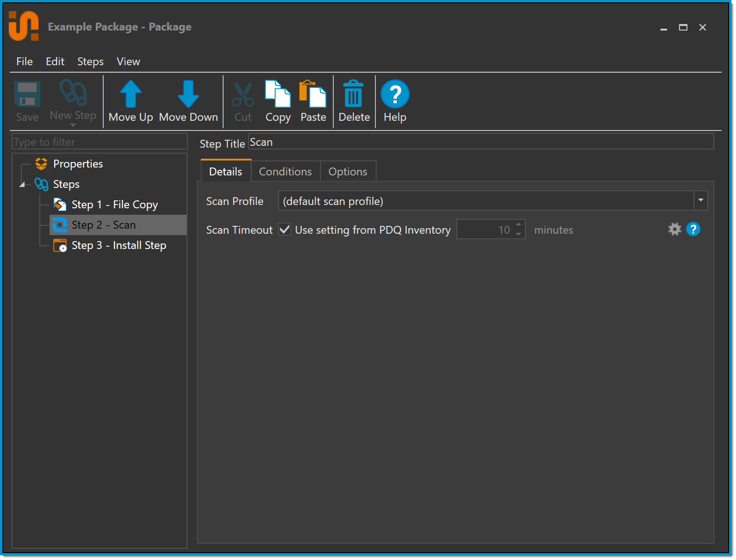The height and width of the screenshot is (560, 736).
Task: Select Properties in the tree
Action: [78, 164]
